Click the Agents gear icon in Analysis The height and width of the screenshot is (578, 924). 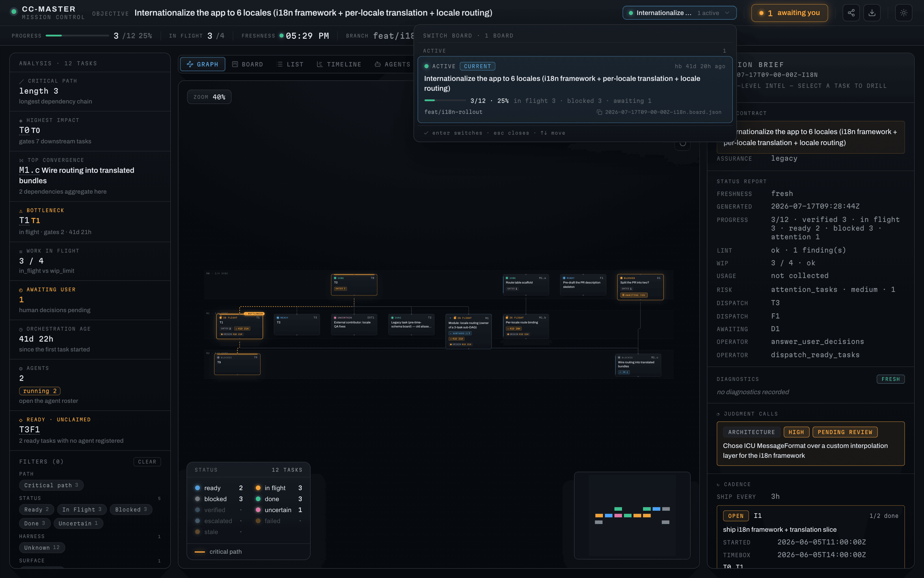[21, 369]
